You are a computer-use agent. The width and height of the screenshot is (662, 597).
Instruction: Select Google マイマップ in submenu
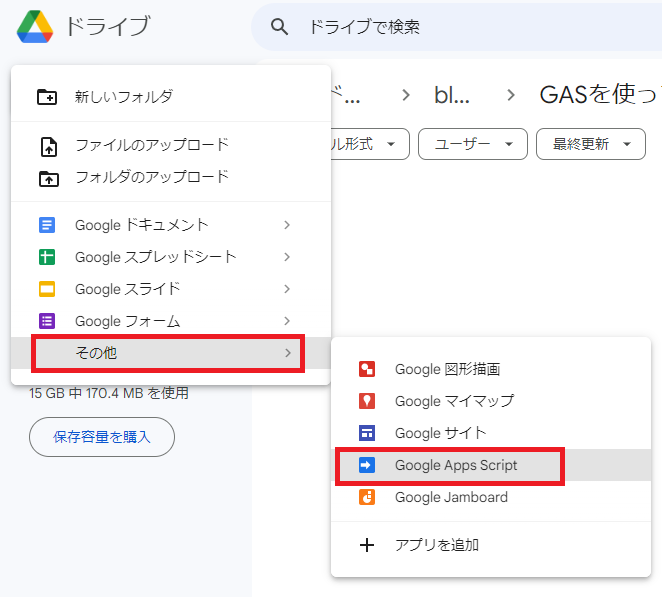coord(491,401)
